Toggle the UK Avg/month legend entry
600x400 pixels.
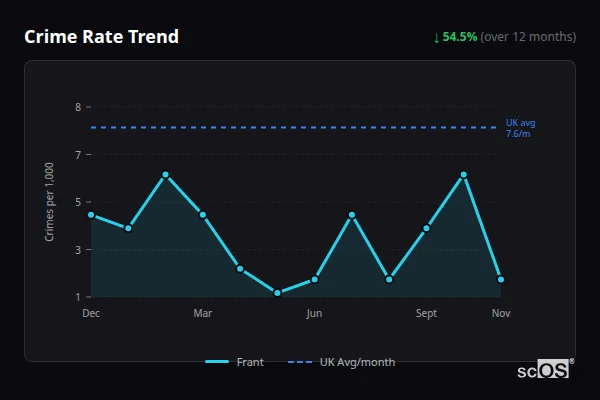pos(341,362)
